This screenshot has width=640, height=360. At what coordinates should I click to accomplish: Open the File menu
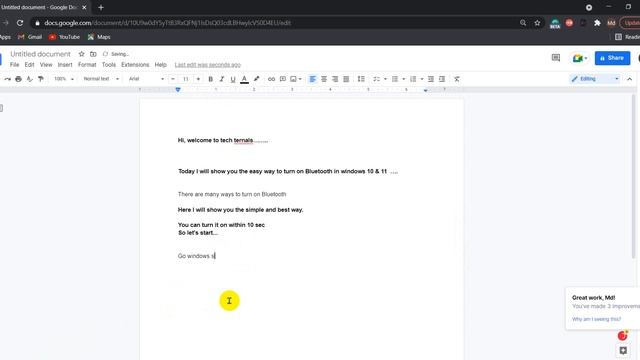tap(14, 64)
